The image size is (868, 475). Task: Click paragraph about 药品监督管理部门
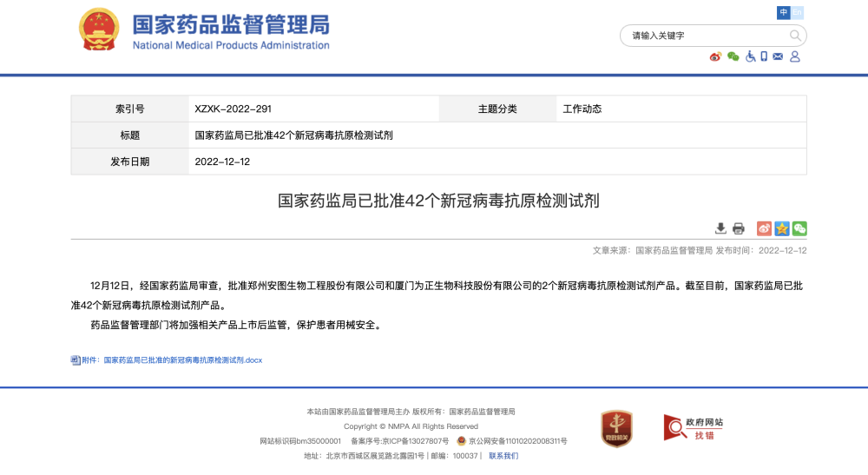(x=237, y=325)
